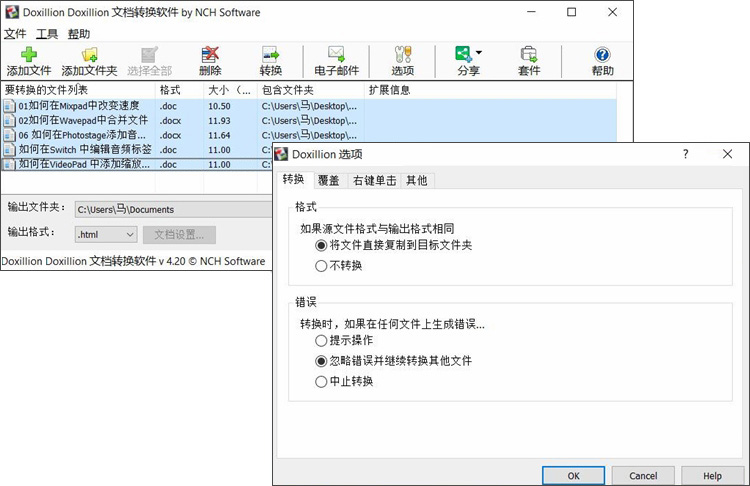Viewport: 750px width, 486px height.
Task: Sort by 扩展信息 column header
Action: pyautogui.click(x=491, y=90)
